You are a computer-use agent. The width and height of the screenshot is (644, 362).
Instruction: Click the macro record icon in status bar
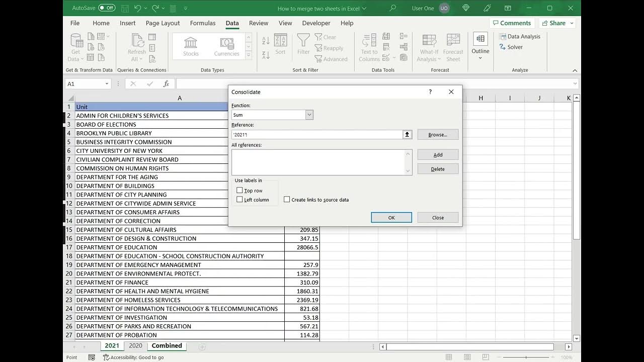[92, 357]
